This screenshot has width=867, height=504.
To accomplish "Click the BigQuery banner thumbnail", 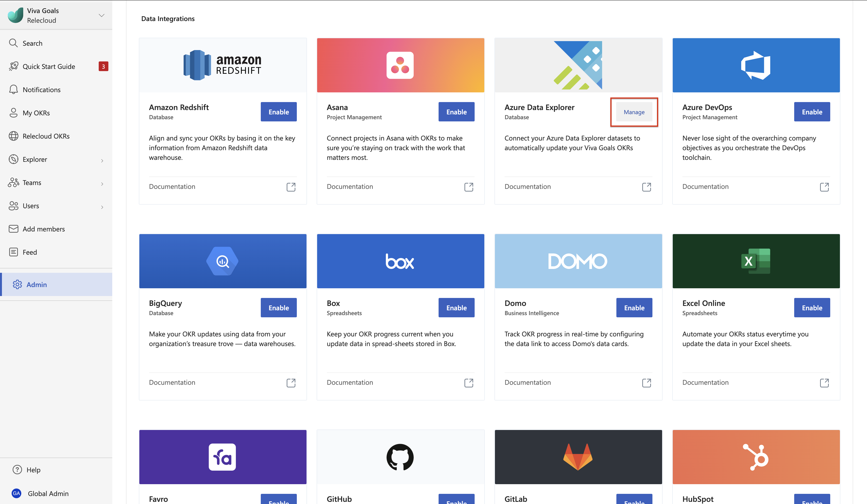I will pos(223,261).
